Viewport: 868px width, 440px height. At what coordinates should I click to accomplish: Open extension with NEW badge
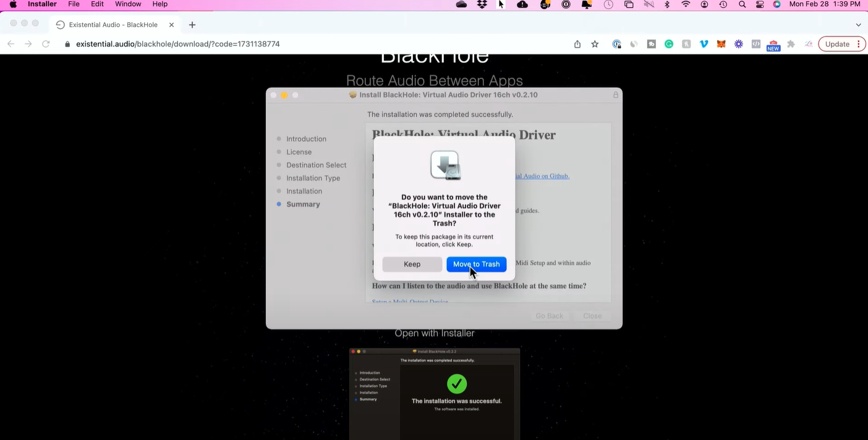773,45
